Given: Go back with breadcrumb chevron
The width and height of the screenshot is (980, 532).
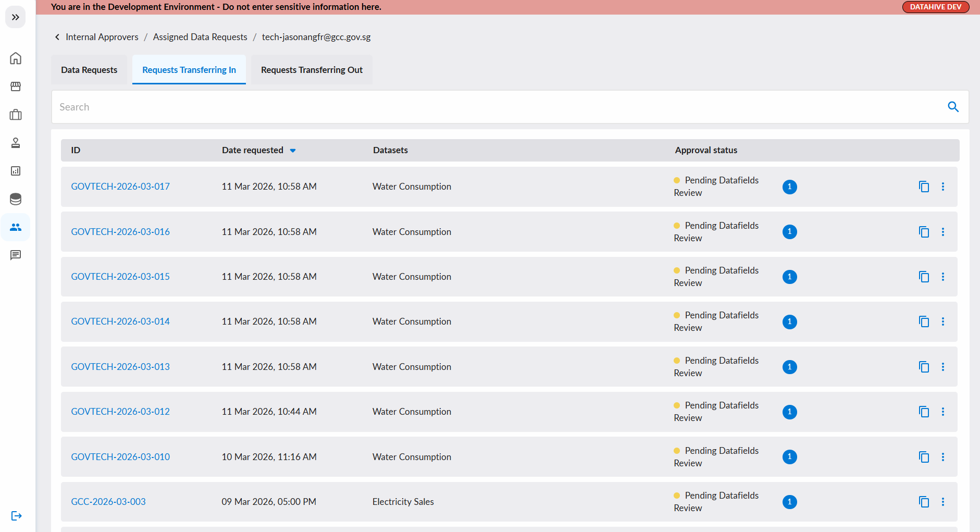Looking at the screenshot, I should [x=57, y=37].
